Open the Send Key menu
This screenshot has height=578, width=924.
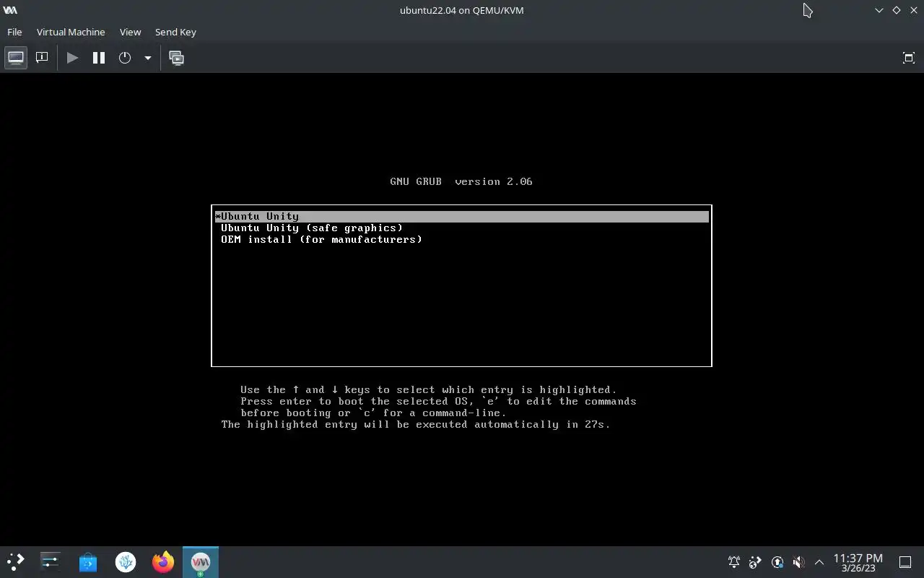175,32
